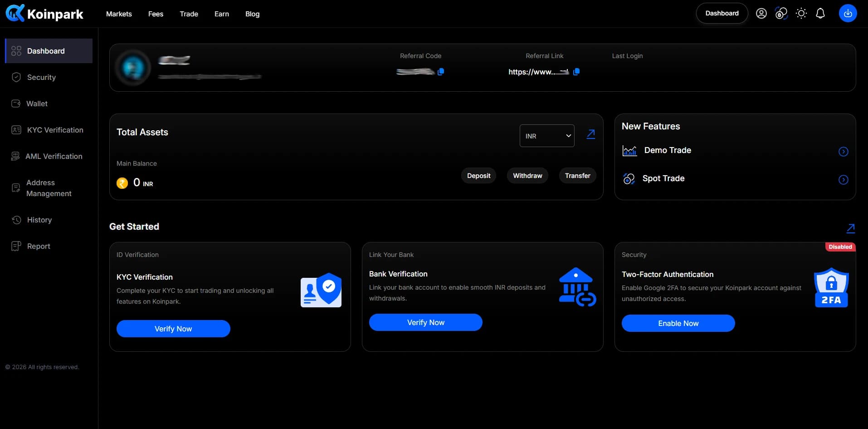
Task: Open the notifications bell
Action: click(820, 14)
